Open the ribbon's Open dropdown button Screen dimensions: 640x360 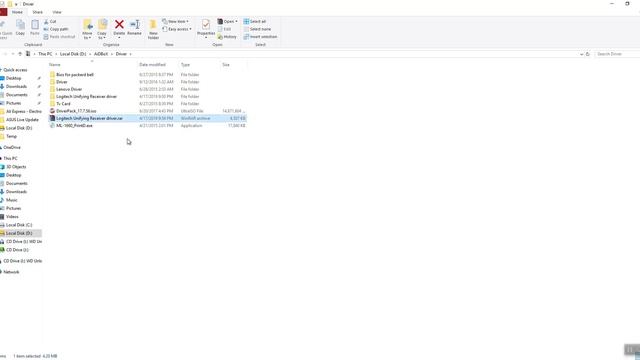(227, 21)
